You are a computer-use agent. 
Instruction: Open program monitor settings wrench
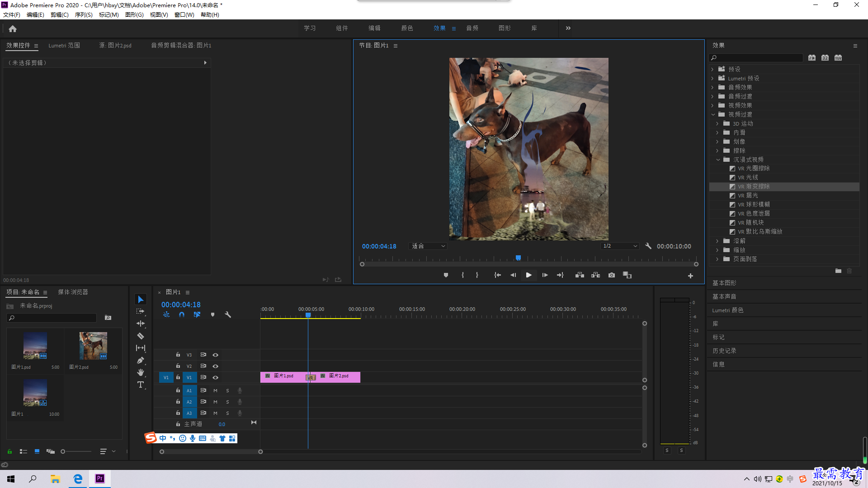click(x=648, y=246)
